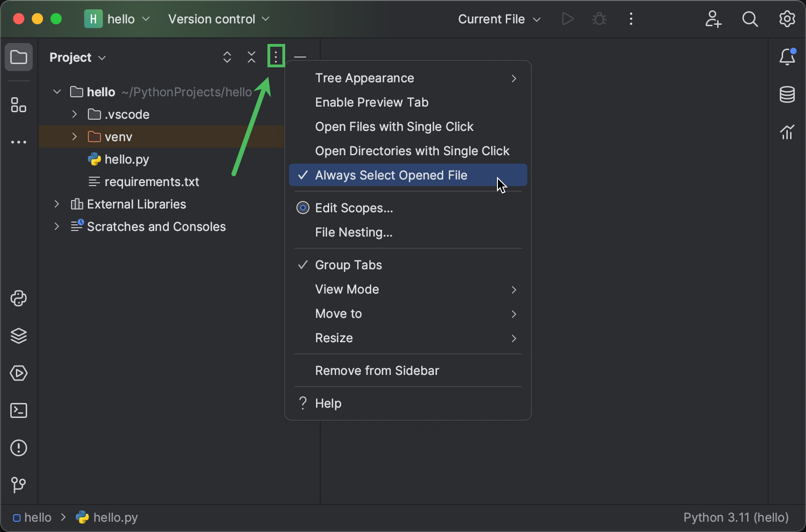This screenshot has height=532, width=806.
Task: Expand the venv folder
Action: (74, 137)
